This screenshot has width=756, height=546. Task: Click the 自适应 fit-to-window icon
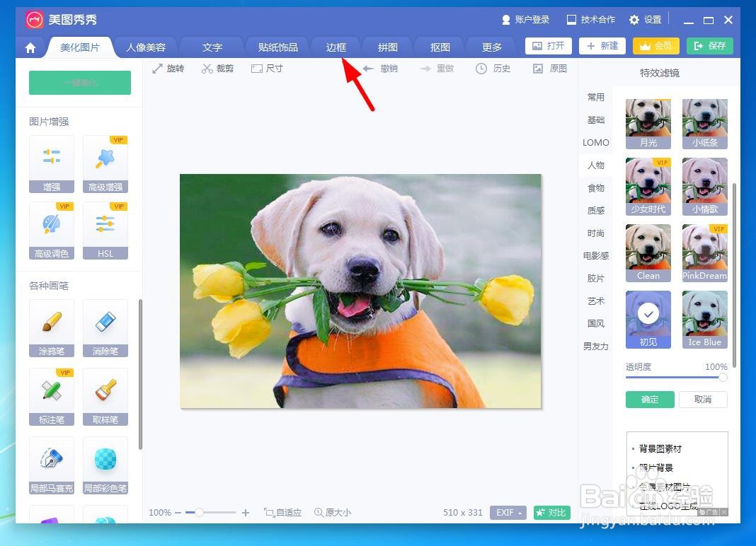(x=282, y=513)
